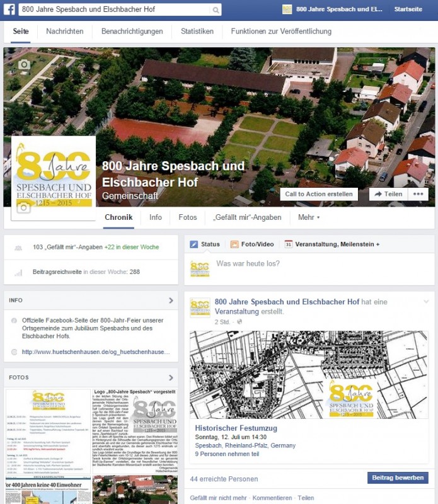
Task: Click the page name in top bar
Action: click(x=339, y=9)
